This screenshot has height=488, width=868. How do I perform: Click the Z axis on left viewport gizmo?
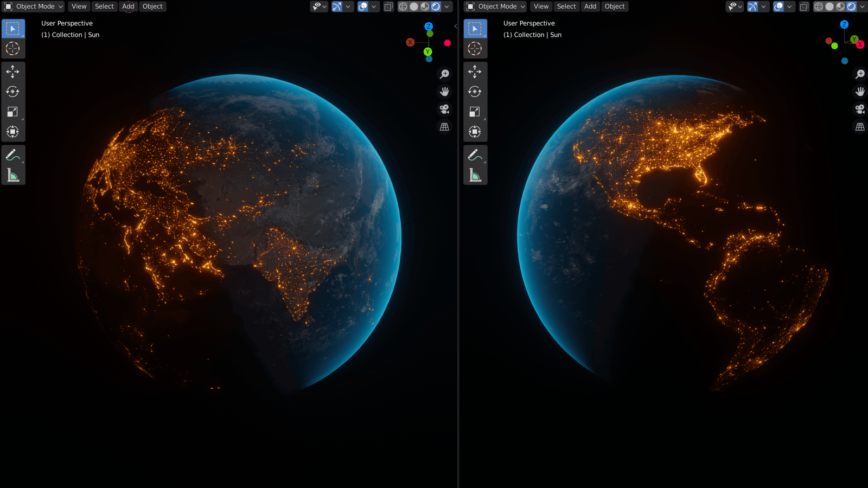429,26
